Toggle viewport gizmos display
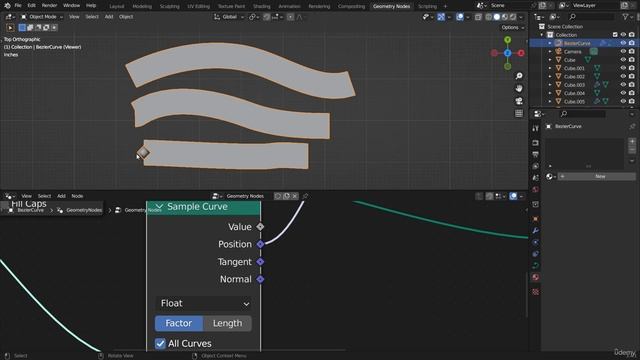Image resolution: width=640 pixels, height=360 pixels. 441,17
